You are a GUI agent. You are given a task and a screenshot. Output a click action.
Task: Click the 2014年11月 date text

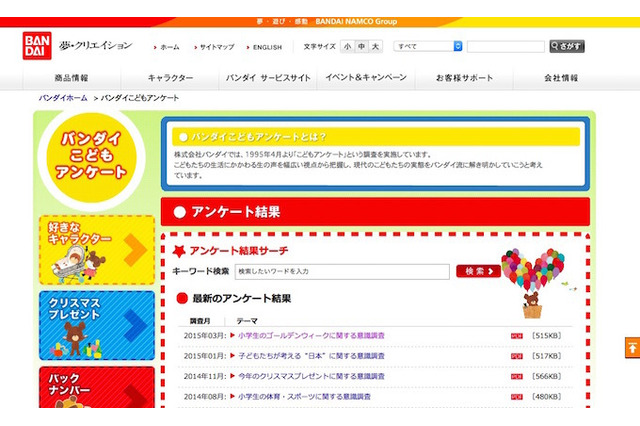204,376
